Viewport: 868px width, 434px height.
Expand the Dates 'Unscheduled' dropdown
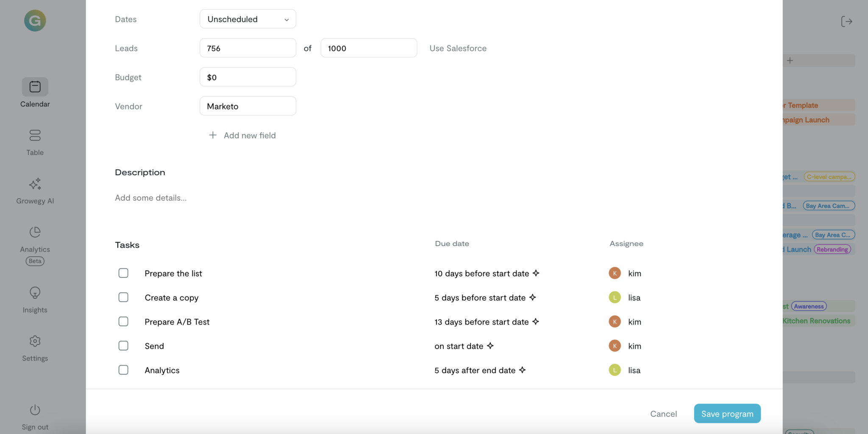click(x=248, y=19)
